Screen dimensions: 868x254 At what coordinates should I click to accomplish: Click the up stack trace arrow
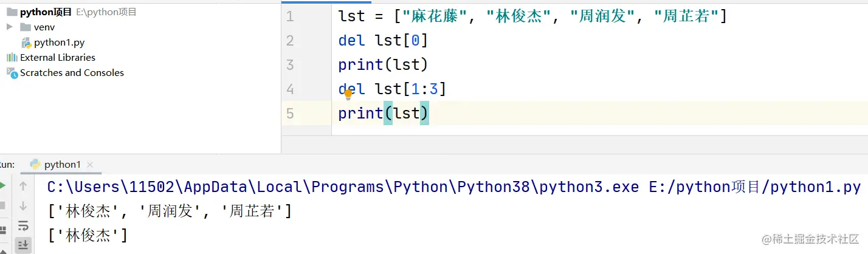[23, 186]
